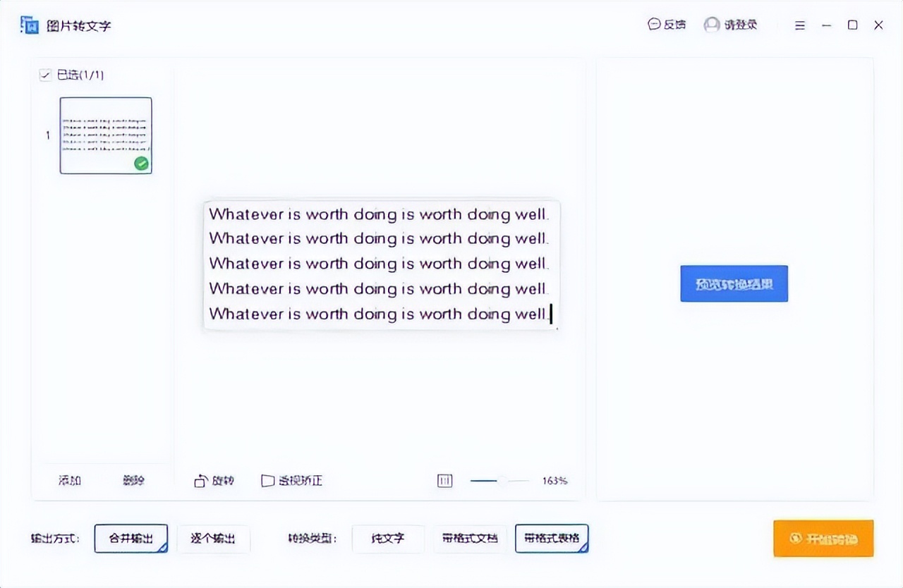Open the hamburger settings menu
Image resolution: width=903 pixels, height=588 pixels.
(799, 25)
